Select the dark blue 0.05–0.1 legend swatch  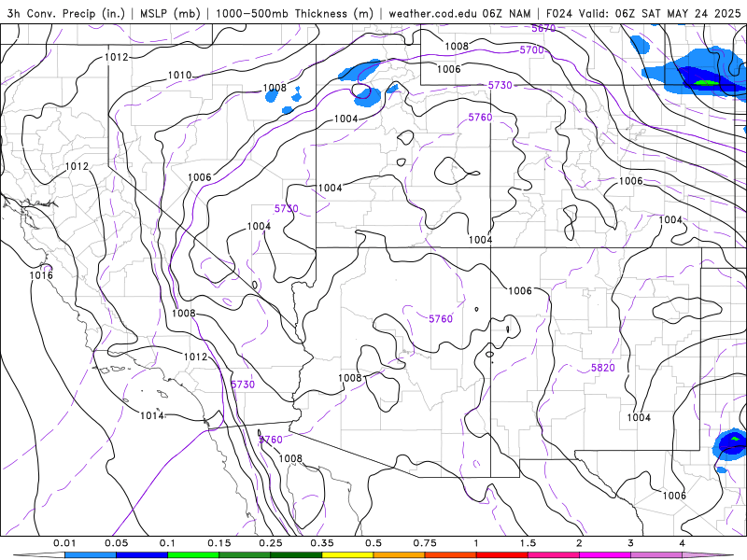click(142, 555)
